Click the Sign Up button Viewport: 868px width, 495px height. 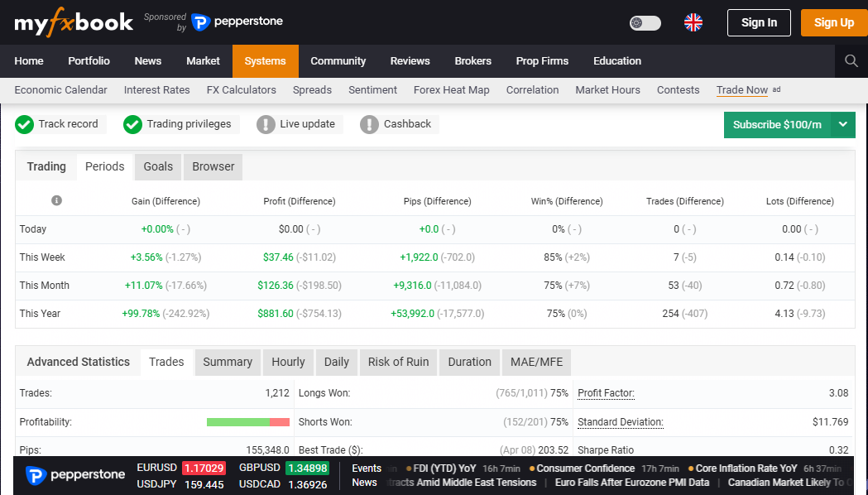coord(834,22)
